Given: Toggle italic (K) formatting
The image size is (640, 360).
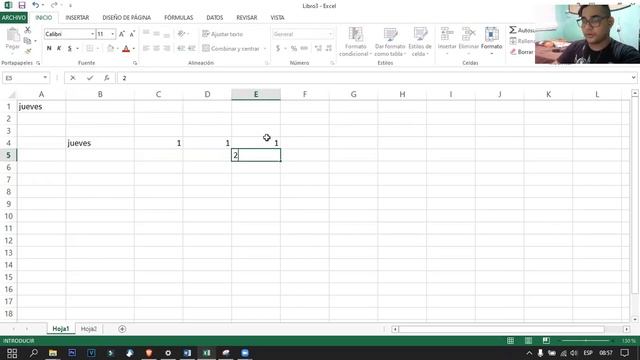Looking at the screenshot, I should (59, 49).
